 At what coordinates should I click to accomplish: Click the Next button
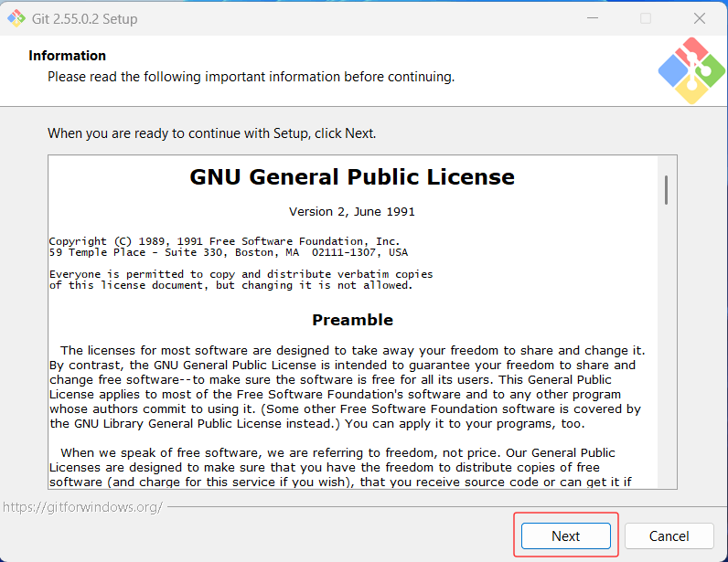565,536
